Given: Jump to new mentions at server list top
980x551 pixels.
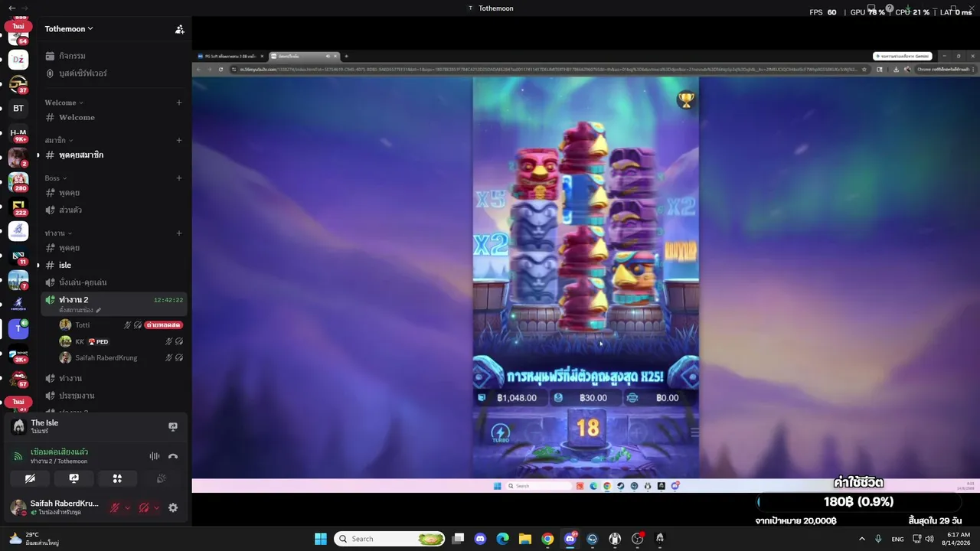Looking at the screenshot, I should [18, 26].
